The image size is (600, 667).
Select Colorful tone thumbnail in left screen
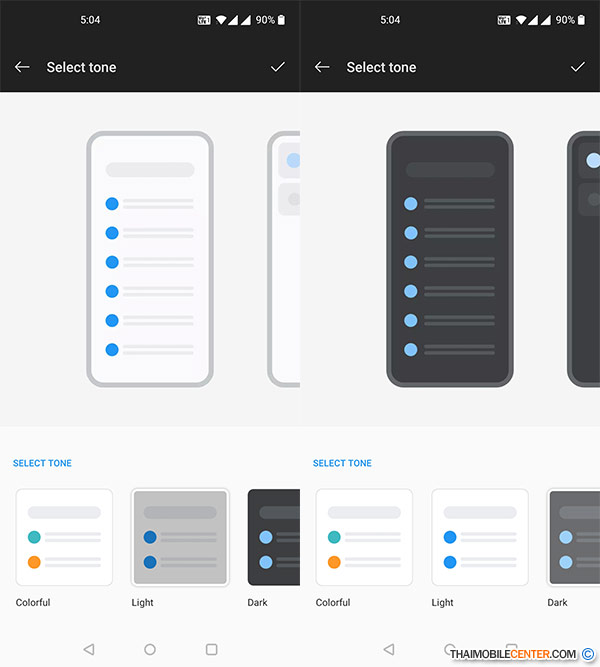(x=64, y=537)
